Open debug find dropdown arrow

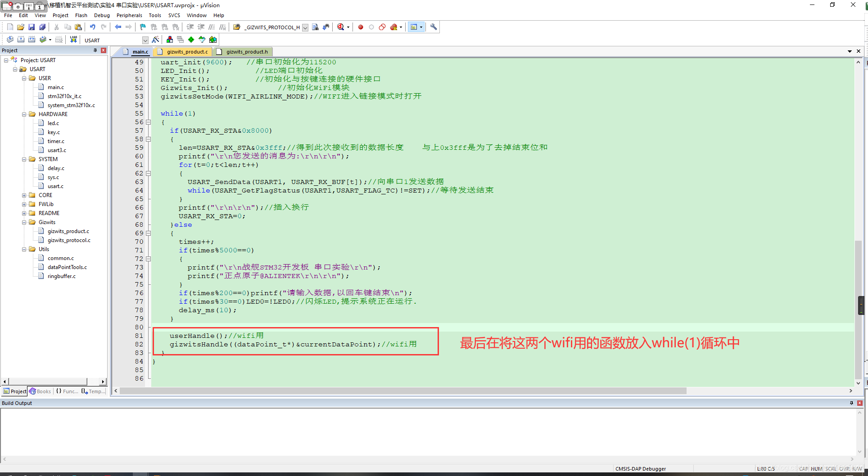[348, 27]
